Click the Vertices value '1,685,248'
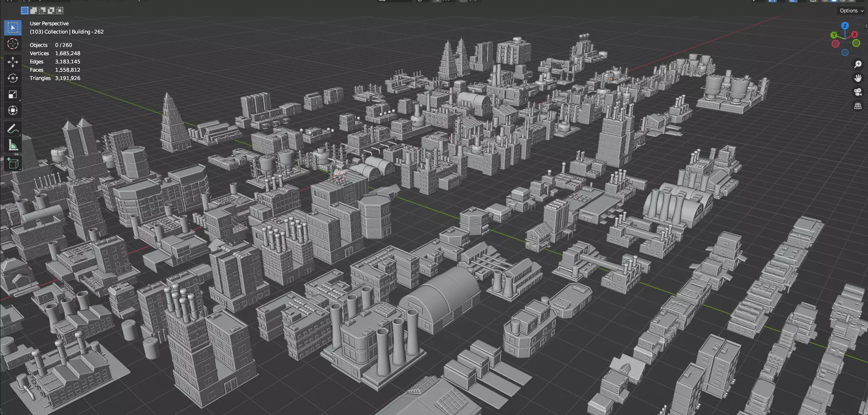 (x=68, y=53)
